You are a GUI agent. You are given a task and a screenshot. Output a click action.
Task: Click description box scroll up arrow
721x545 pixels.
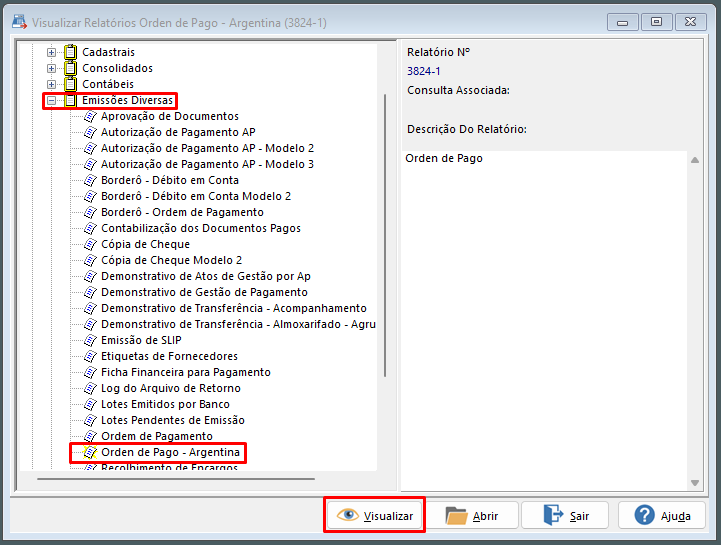695,160
